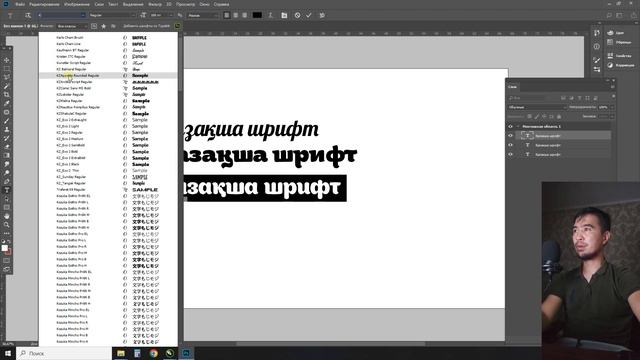This screenshot has width=640, height=360.
Task: Select the Zoom tool in toolbar
Action: 7,224
